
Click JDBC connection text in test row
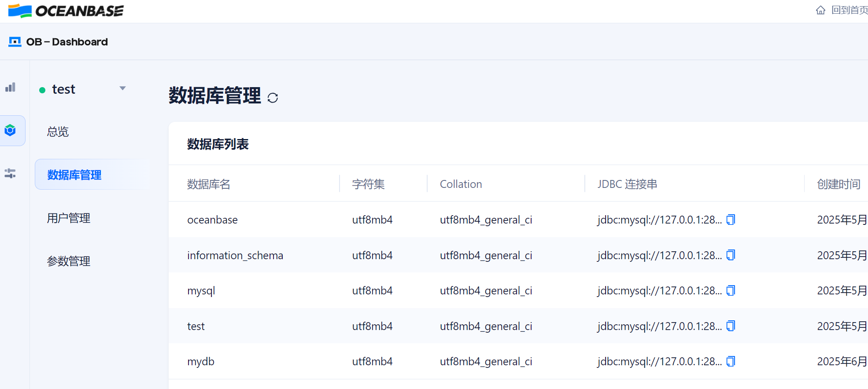[659, 327]
